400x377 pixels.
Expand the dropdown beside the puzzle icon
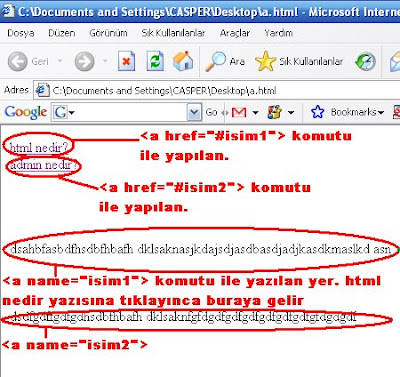(x=291, y=113)
